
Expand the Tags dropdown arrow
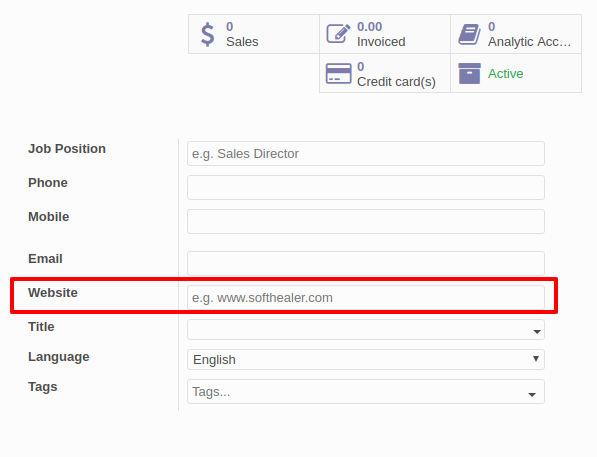coord(532,395)
